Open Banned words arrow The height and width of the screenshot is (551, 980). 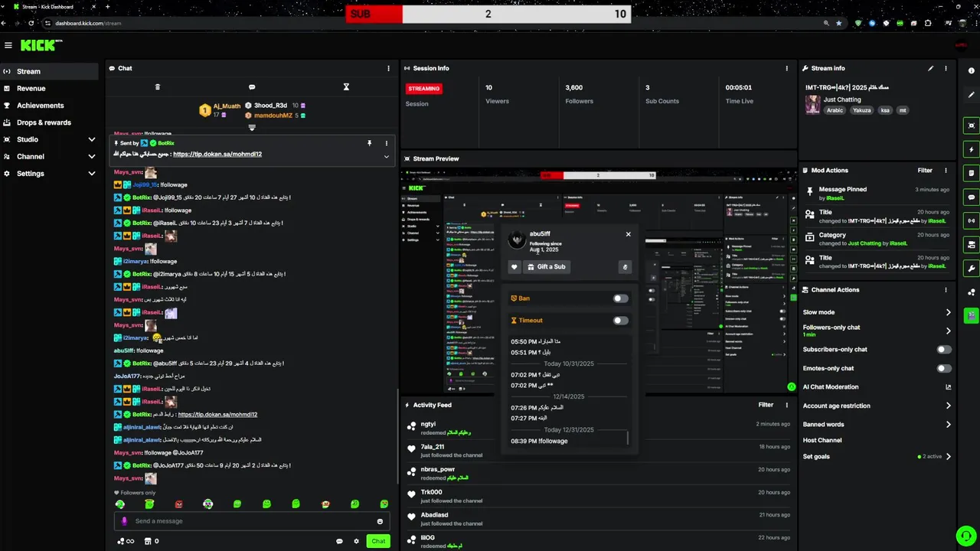(x=948, y=424)
